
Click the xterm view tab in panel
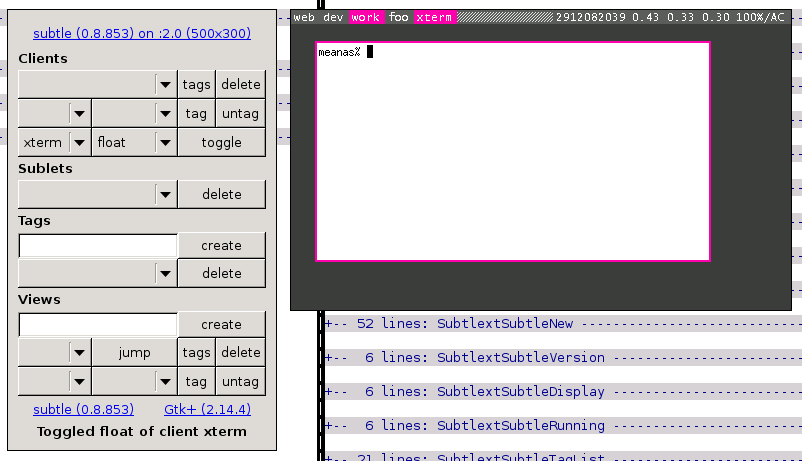tap(433, 18)
